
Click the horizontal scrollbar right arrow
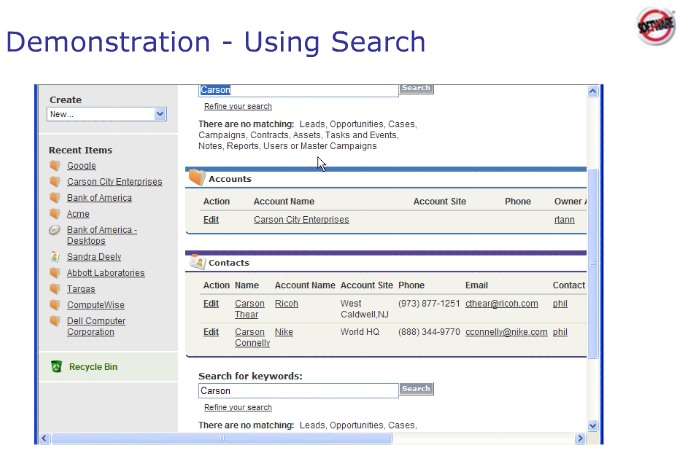pyautogui.click(x=580, y=438)
